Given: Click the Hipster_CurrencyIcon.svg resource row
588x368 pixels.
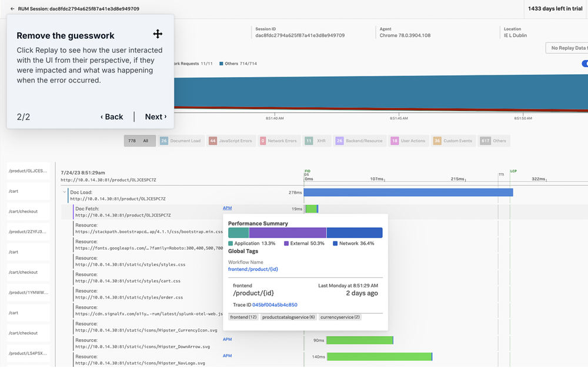Looking at the screenshot, I should pyautogui.click(x=148, y=327).
